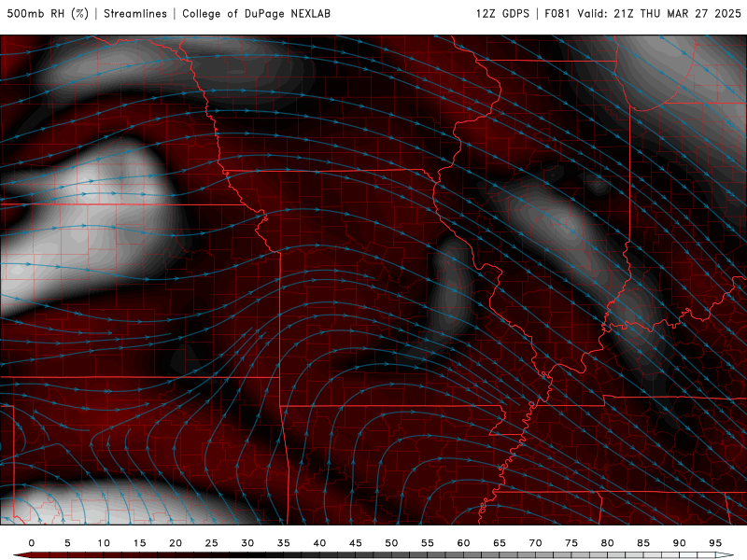Image resolution: width=747 pixels, height=560 pixels.
Task: Click the "45" value on the color scale
Action: [356, 543]
